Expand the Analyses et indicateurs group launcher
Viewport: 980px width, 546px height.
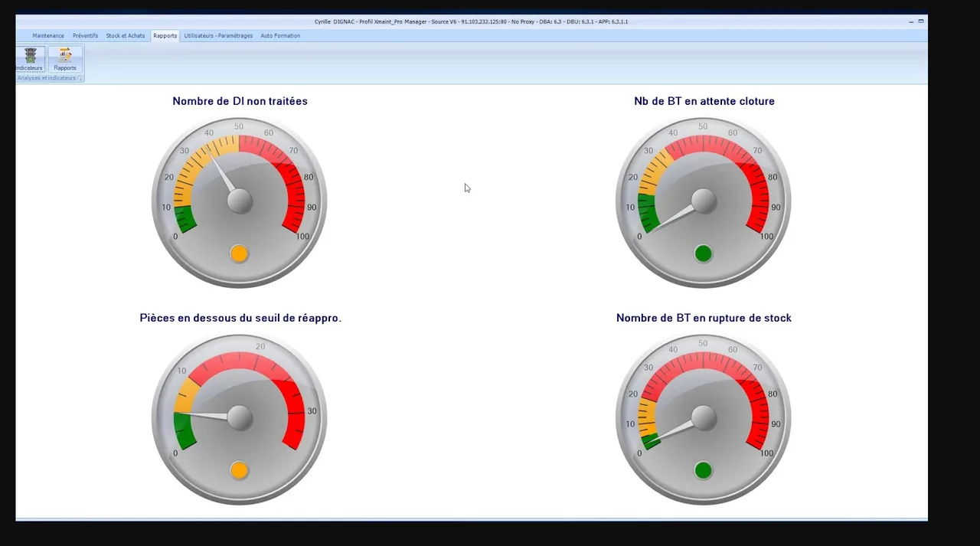coord(80,78)
